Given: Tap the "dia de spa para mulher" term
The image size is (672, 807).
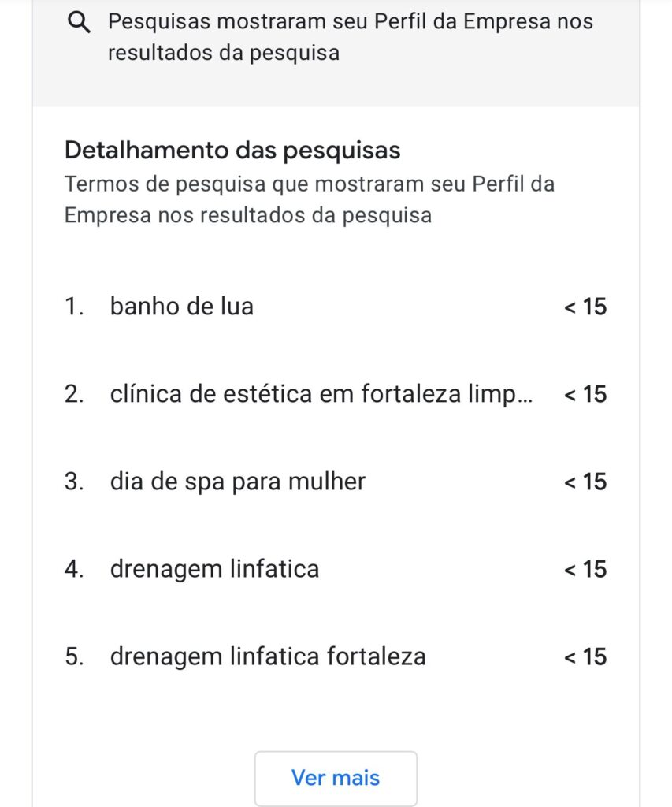Looking at the screenshot, I should [x=238, y=481].
